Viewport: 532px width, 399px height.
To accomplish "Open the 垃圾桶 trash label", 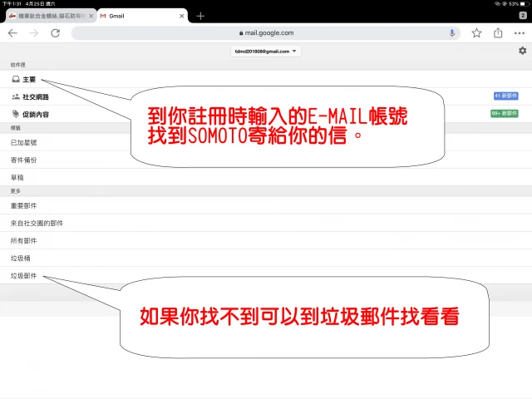I will point(266,259).
